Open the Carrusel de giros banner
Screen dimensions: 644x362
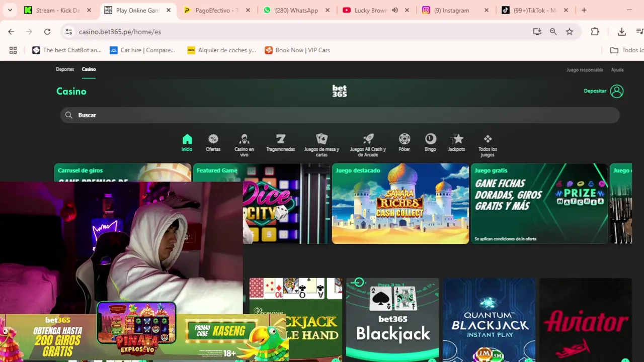click(123, 172)
